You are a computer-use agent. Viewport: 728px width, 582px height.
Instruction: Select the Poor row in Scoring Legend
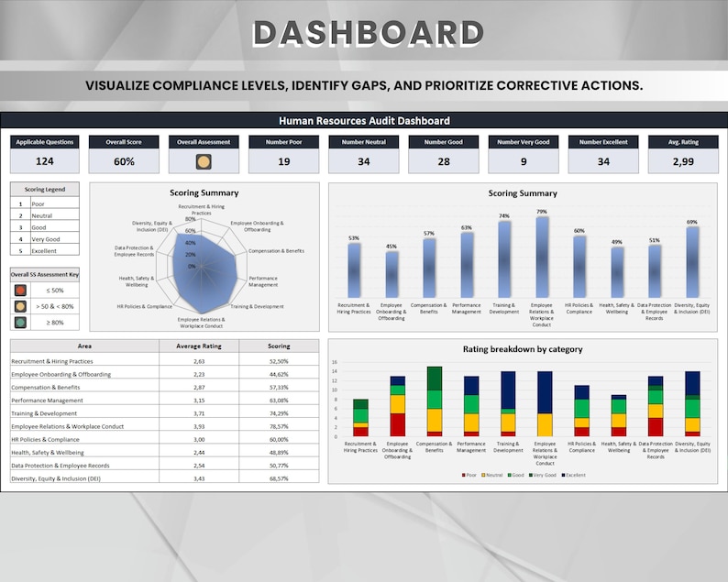click(45, 203)
